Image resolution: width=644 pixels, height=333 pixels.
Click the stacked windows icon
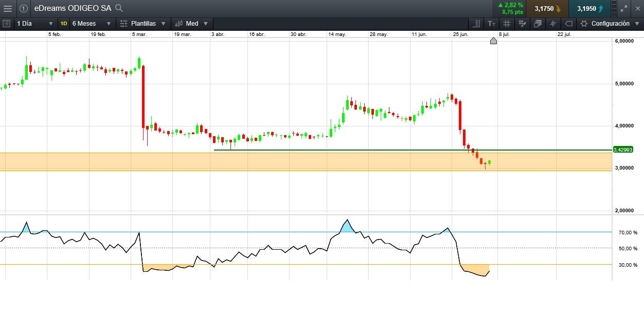(x=538, y=24)
